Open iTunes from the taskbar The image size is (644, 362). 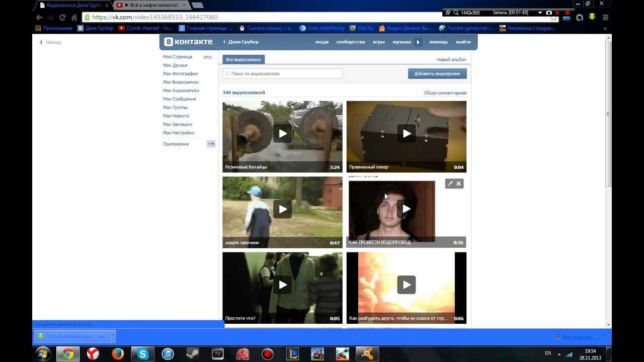[x=168, y=354]
